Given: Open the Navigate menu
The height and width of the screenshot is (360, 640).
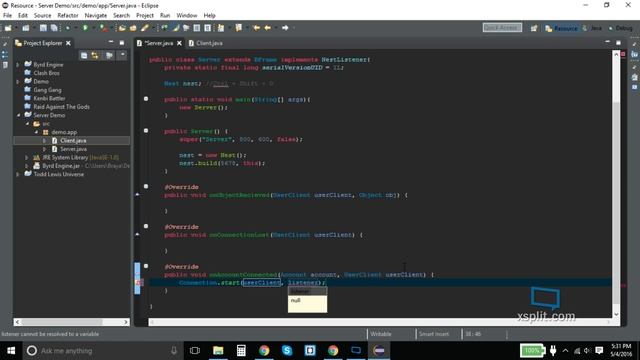Looking at the screenshot, I should click(x=96, y=15).
